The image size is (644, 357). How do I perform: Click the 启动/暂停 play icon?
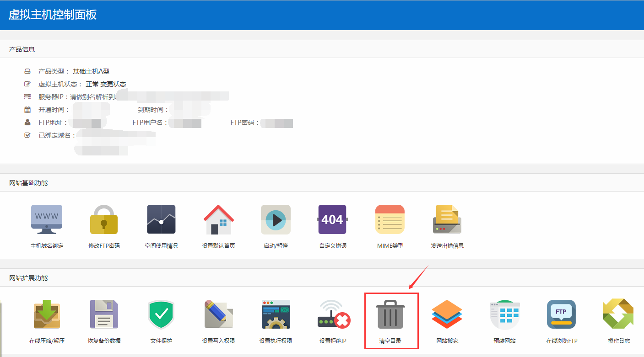(276, 220)
